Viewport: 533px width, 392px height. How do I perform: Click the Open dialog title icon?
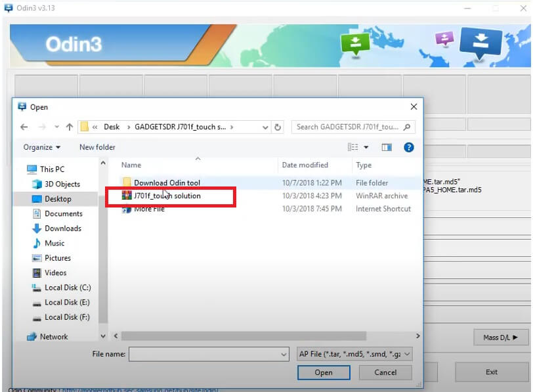click(x=22, y=107)
